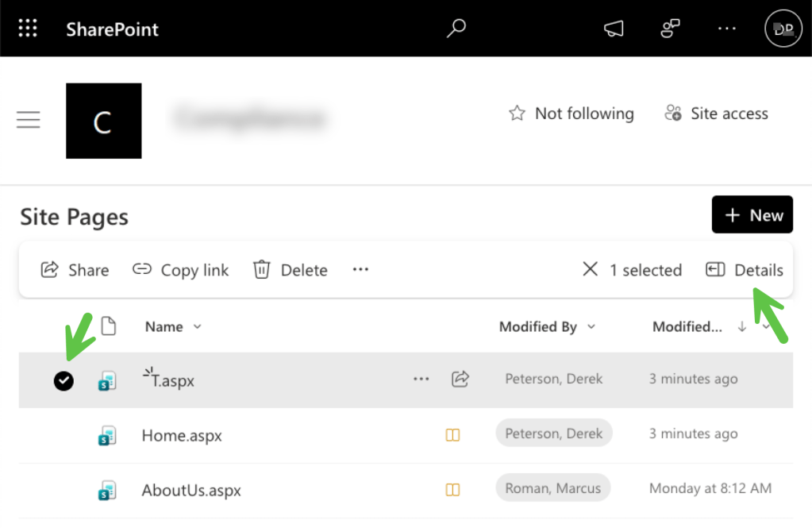Open the book icon beside AboutUs.aspx
The width and height of the screenshot is (812, 528).
point(452,489)
